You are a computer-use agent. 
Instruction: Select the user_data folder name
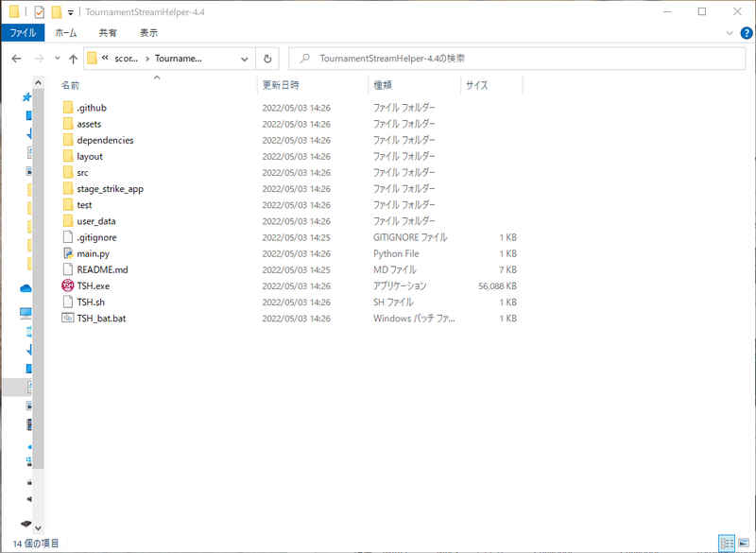click(96, 221)
